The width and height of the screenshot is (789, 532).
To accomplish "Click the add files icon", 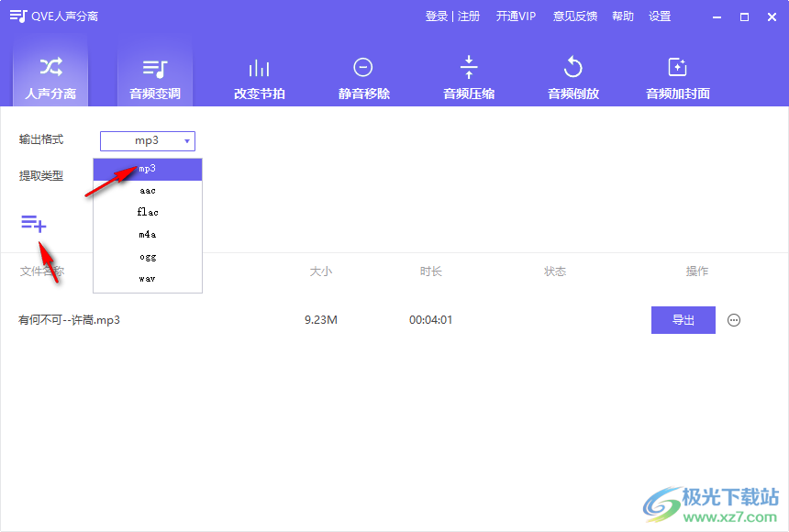I will 33,223.
